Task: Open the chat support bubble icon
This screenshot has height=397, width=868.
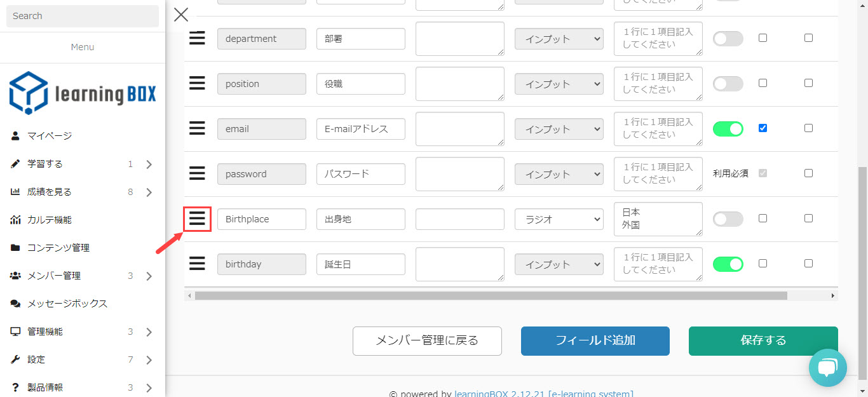Action: coord(827,367)
